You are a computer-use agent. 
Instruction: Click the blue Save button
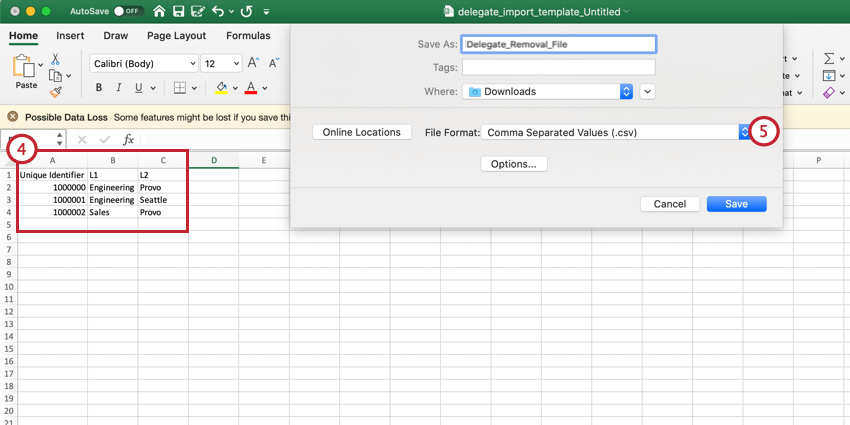point(736,204)
